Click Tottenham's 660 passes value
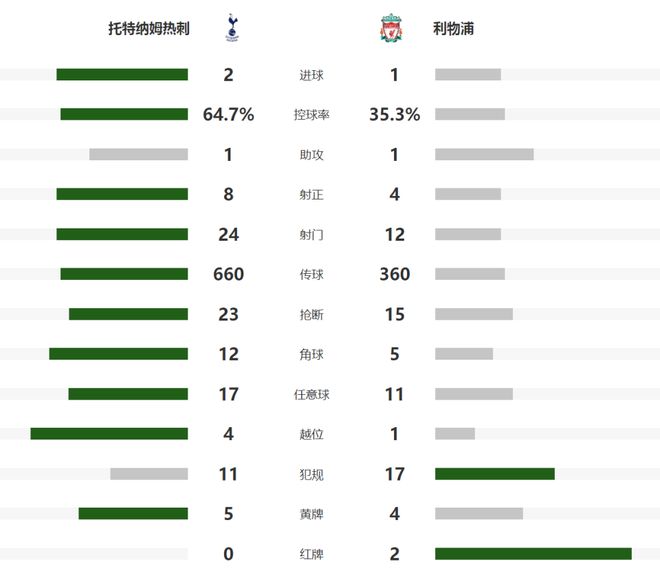This screenshot has width=660, height=575. pos(229,274)
